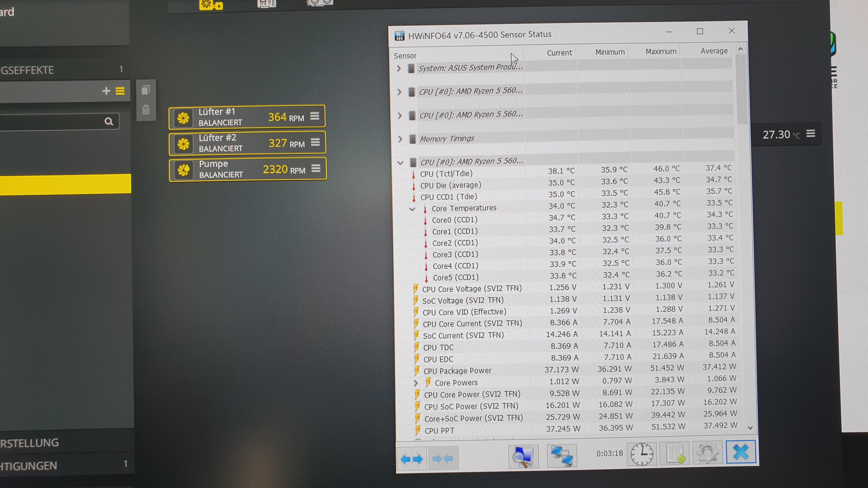
Task: Collapse the Core Temperatures group
Action: 412,209
